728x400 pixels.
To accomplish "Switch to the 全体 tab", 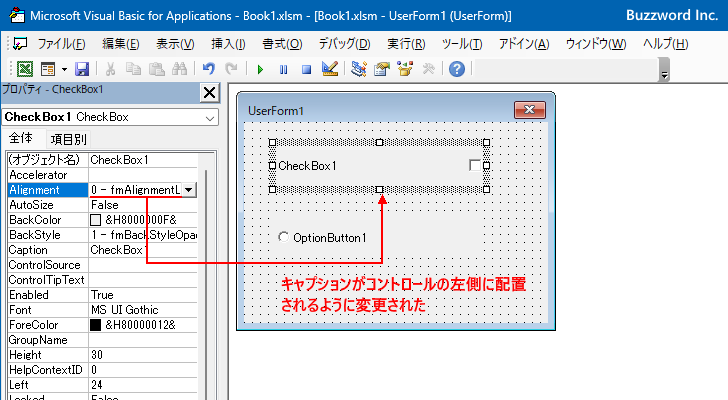I will tap(21, 138).
